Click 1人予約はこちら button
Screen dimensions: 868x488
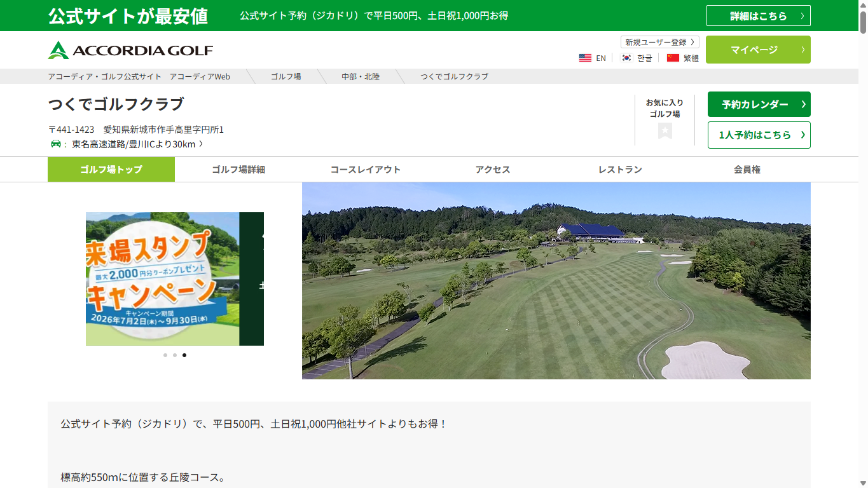click(x=759, y=135)
